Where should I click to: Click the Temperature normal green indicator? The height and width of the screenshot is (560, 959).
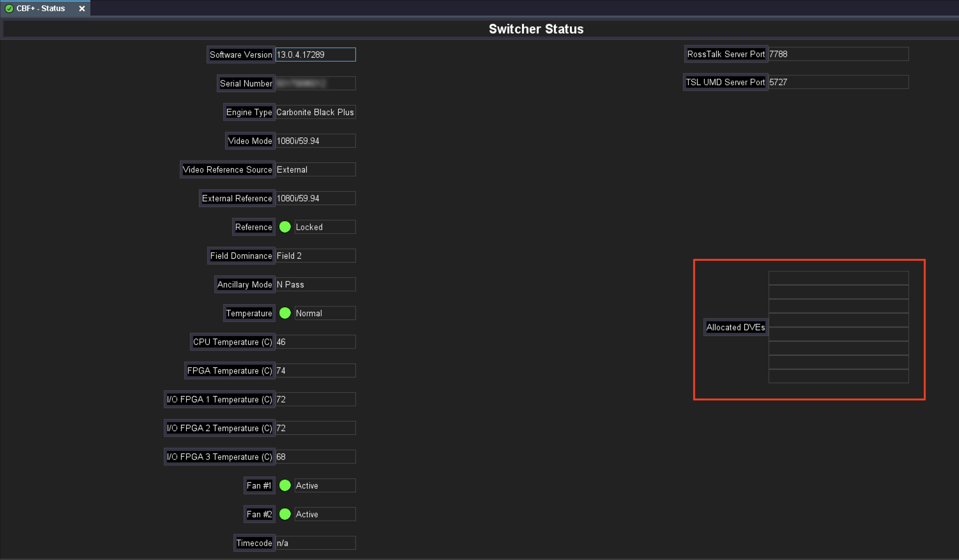[285, 313]
